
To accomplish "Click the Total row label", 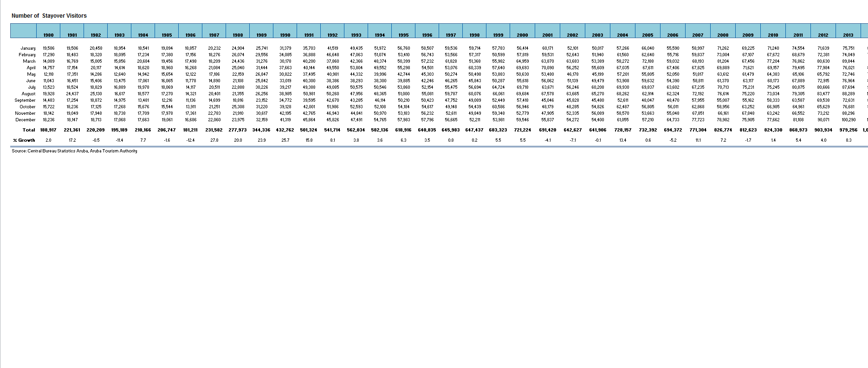I will 29,130.
